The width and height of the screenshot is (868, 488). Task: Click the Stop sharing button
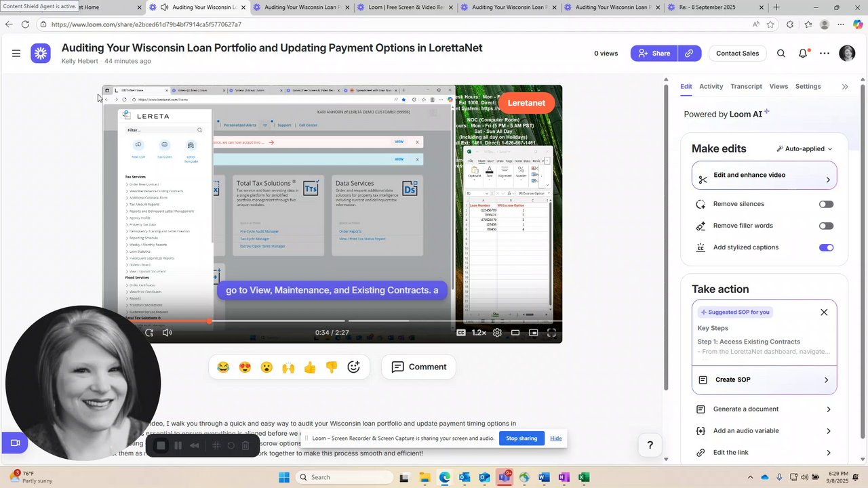pyautogui.click(x=521, y=439)
